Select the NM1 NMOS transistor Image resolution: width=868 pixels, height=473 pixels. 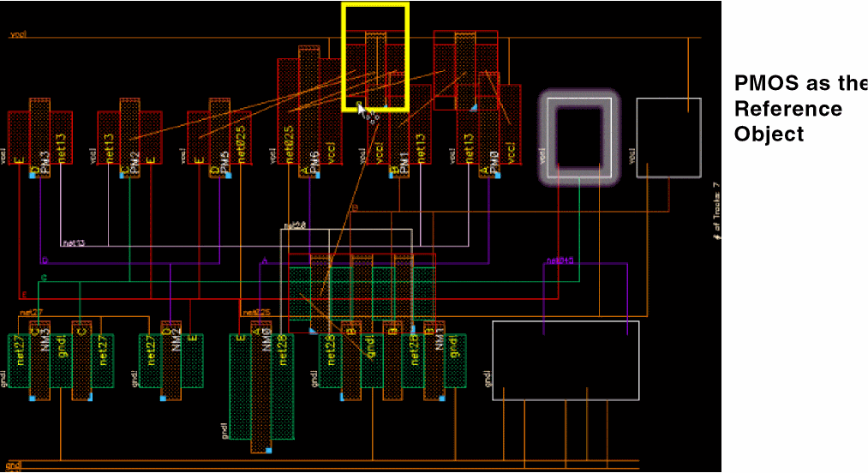point(435,360)
